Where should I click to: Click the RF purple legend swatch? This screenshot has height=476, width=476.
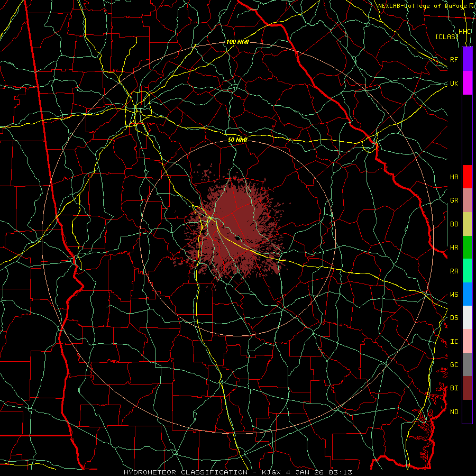click(467, 59)
